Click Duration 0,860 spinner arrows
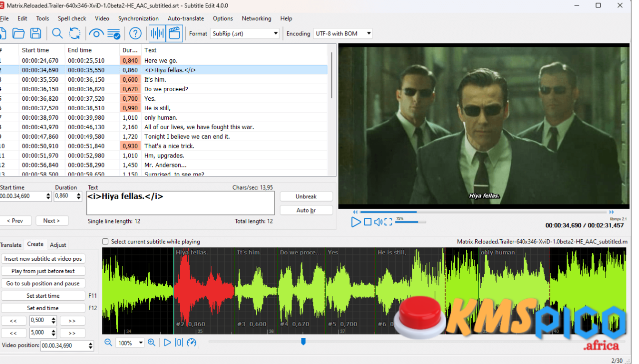Viewport: 639px width, 364px height. tap(78, 196)
